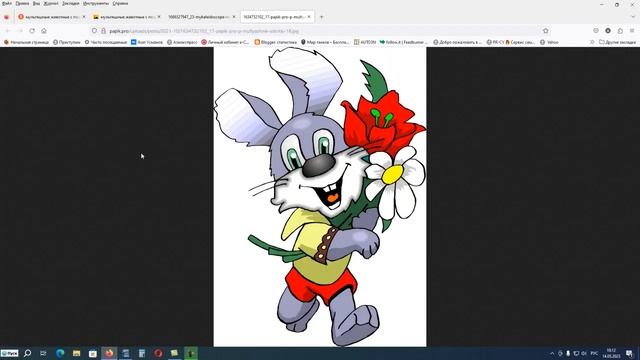640x360 pixels.
Task: Reload the page with the refresh icon
Action: pos(32,31)
